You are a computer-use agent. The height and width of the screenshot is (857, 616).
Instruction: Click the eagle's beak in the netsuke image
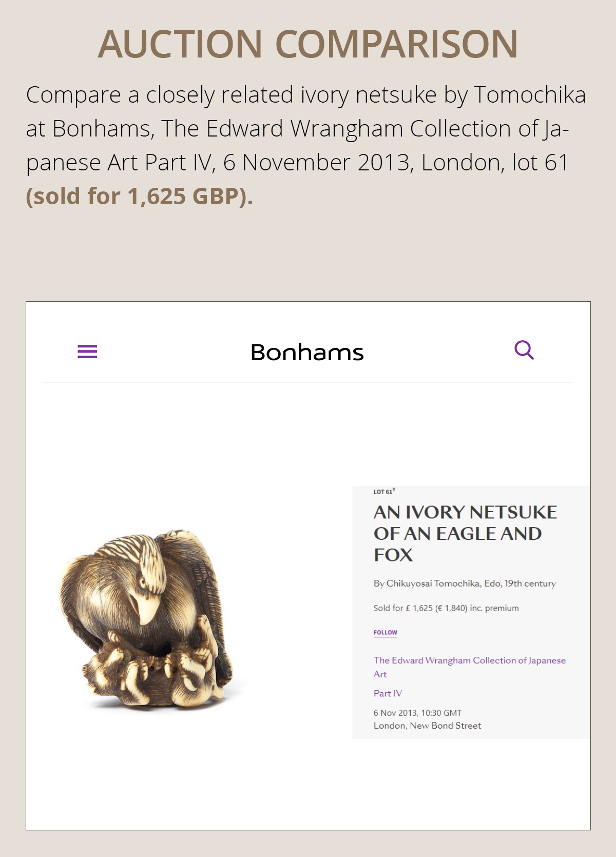pos(147,609)
